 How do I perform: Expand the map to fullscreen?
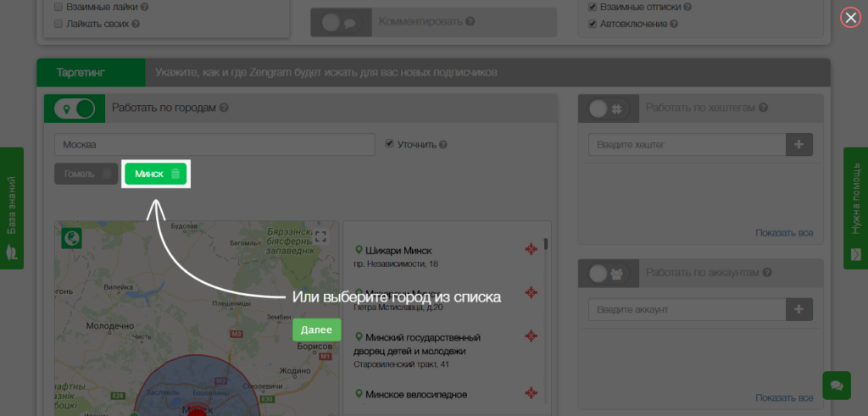(320, 236)
